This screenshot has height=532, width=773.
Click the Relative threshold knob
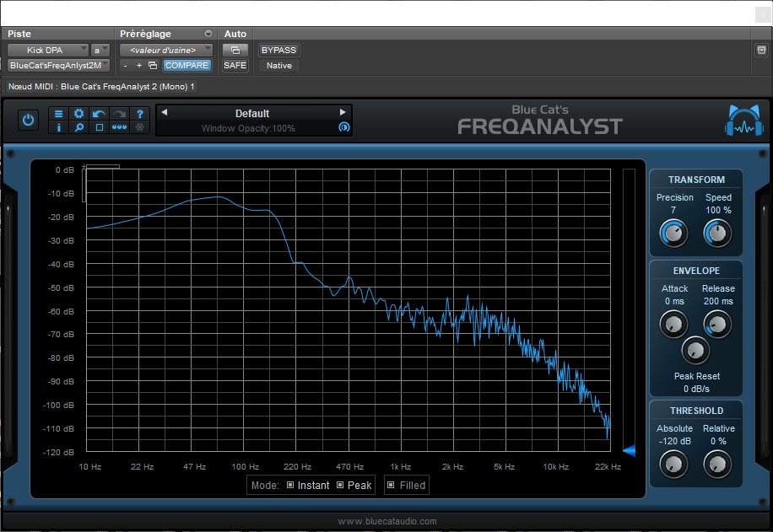coord(717,464)
